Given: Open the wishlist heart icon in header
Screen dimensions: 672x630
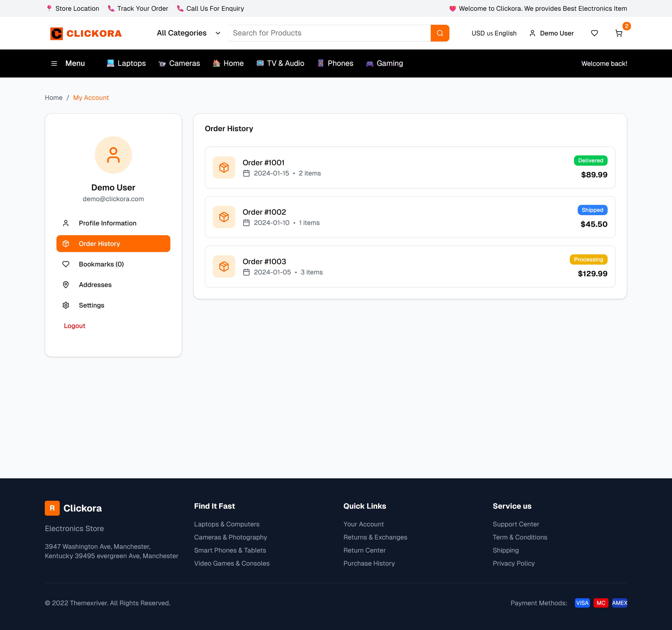Looking at the screenshot, I should point(594,33).
